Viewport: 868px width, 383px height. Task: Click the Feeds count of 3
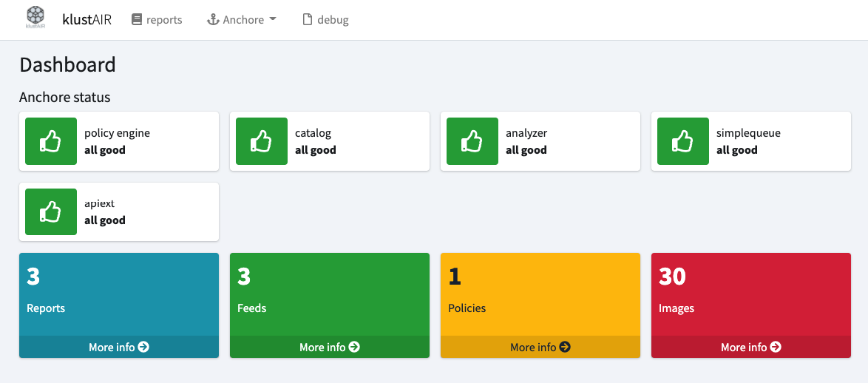click(244, 277)
